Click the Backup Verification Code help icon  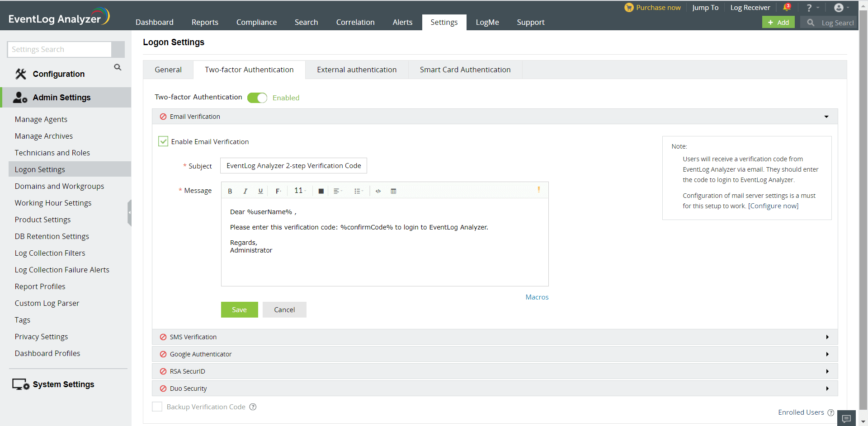click(253, 407)
